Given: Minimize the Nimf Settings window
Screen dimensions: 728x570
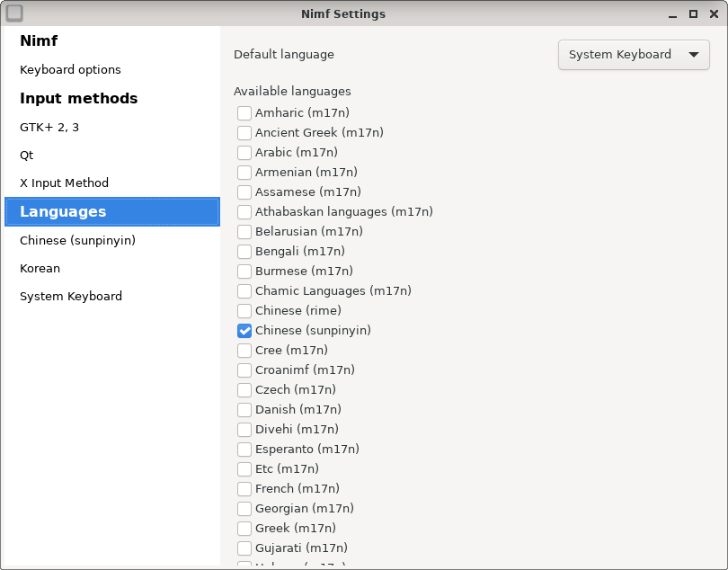Looking at the screenshot, I should pyautogui.click(x=672, y=14).
